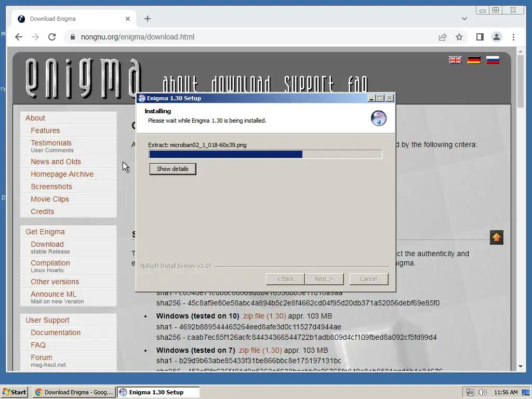Click the disabled Next button
This screenshot has height=399, width=532.
point(324,279)
